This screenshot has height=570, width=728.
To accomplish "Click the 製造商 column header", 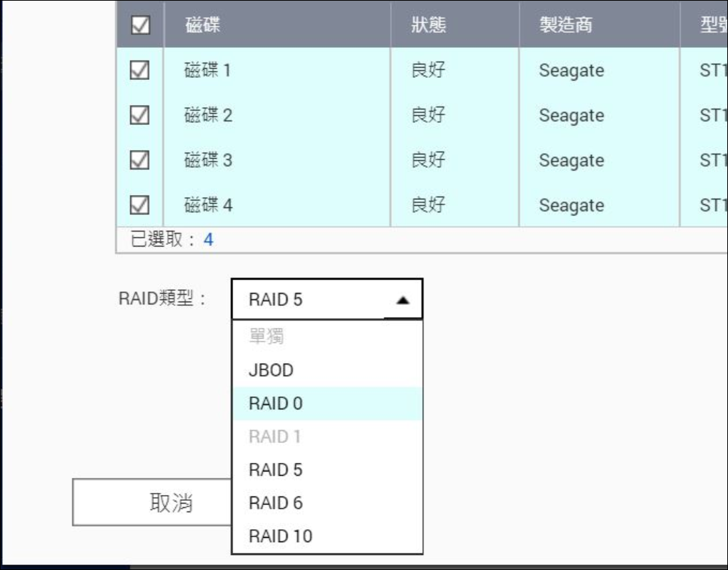I will 566,25.
